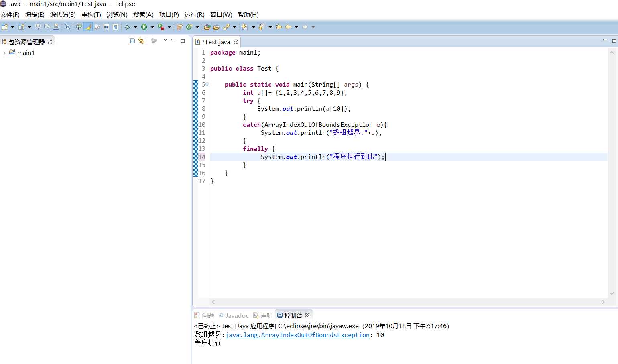Create a new Java package from the toolbar

point(179,27)
